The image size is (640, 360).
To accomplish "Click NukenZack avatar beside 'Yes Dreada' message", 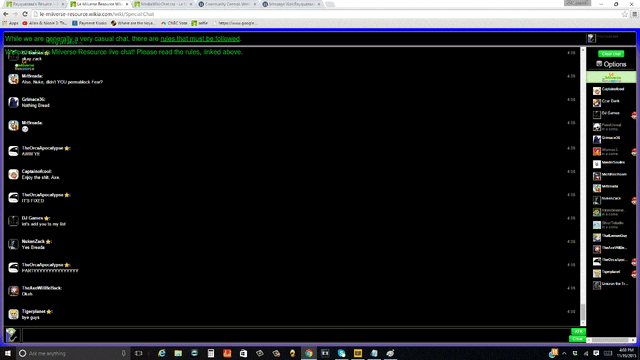I will tap(13, 244).
